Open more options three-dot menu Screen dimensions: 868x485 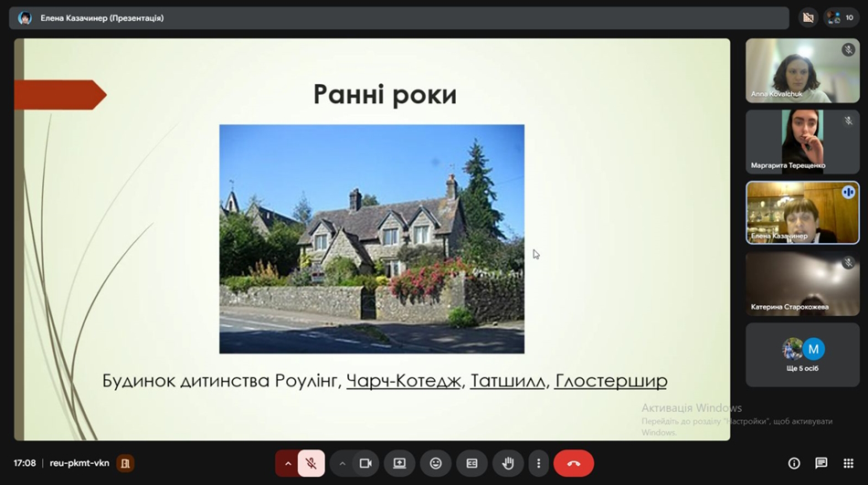[539, 463]
